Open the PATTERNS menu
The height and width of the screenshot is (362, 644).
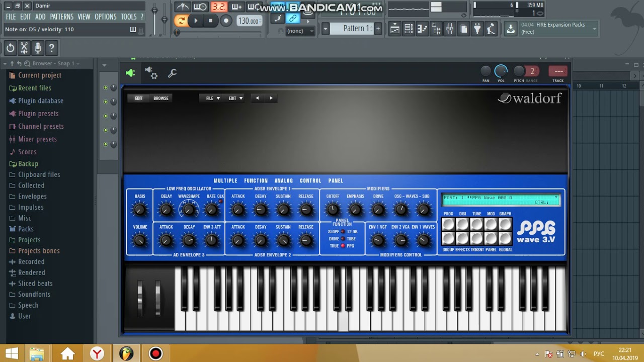pos(61,17)
